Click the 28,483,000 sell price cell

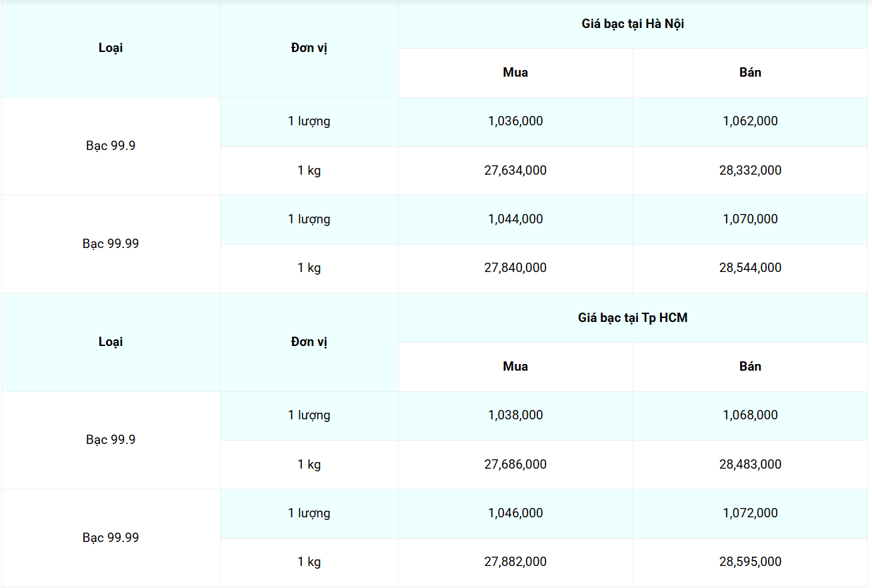(x=750, y=465)
